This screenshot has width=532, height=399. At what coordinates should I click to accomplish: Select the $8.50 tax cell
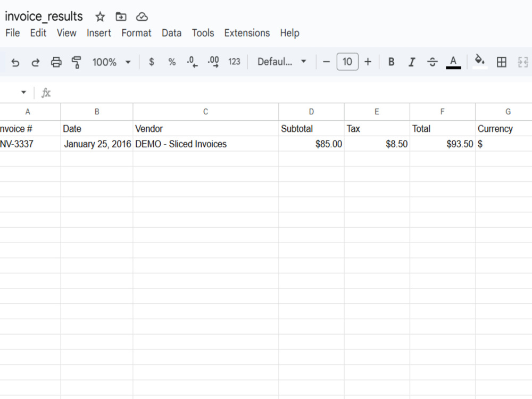(377, 144)
